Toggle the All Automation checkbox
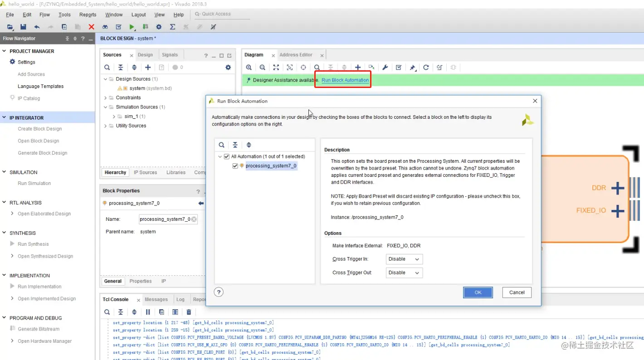The width and height of the screenshot is (644, 360). [x=227, y=156]
